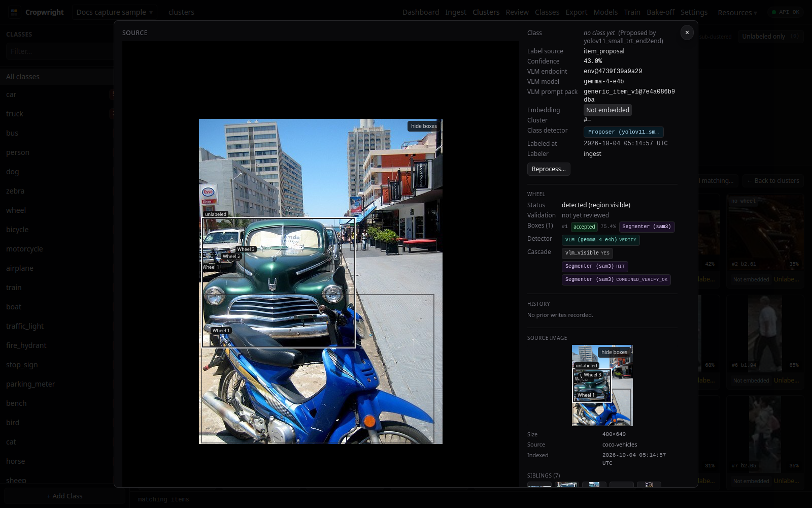Click the clusters breadcrumb

[181, 12]
